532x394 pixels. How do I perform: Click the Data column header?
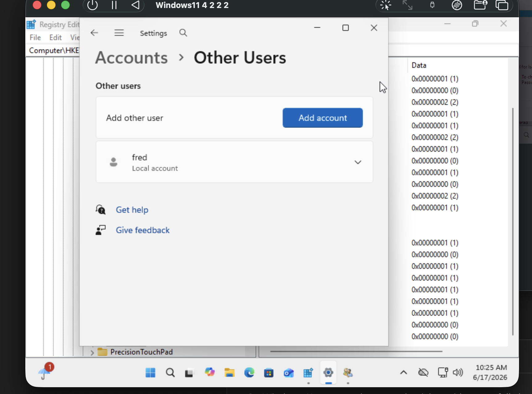point(419,65)
